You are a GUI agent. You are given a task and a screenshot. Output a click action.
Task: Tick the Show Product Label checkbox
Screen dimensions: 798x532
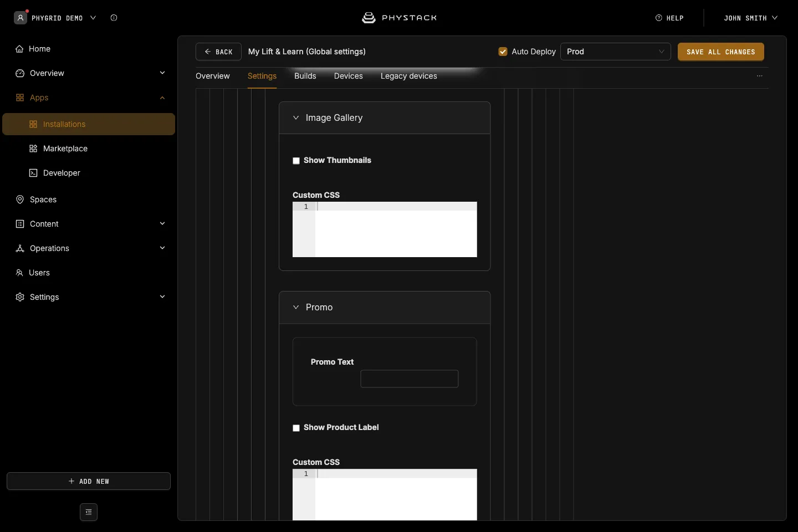coord(296,428)
